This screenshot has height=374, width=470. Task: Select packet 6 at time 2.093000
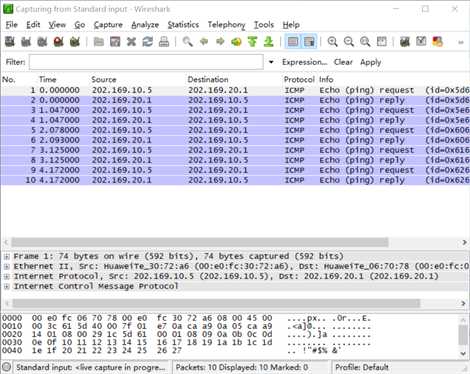point(235,140)
